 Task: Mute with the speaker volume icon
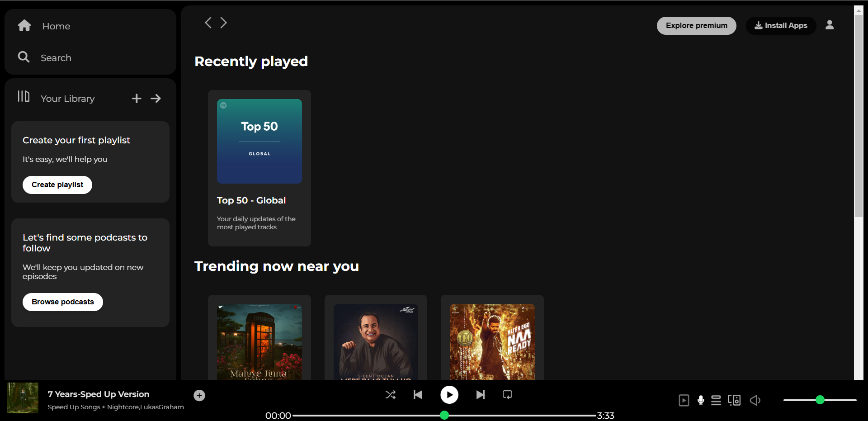point(755,400)
